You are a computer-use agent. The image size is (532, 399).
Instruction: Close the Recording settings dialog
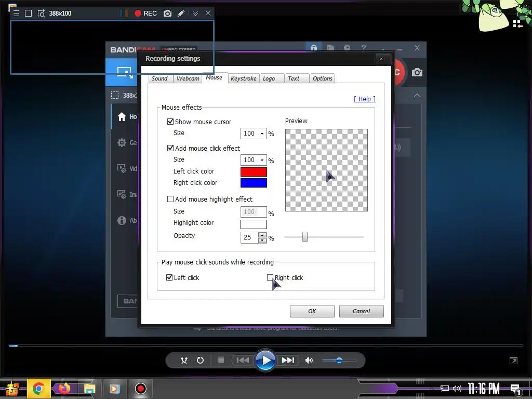tap(381, 59)
